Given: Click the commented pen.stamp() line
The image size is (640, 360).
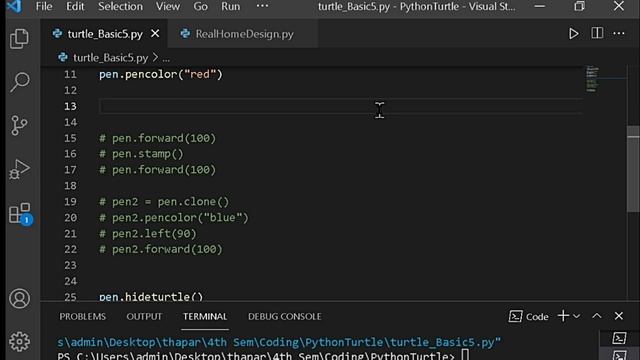Looking at the screenshot, I should (141, 154).
